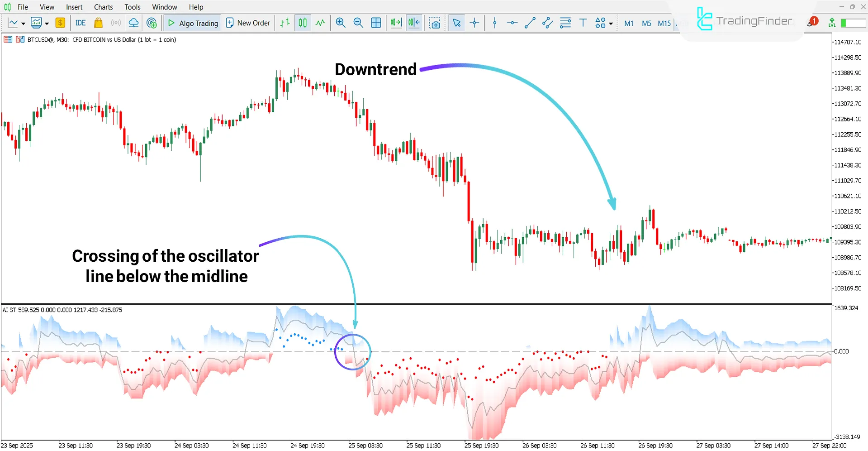868x451 pixels.
Task: Expand the graphical objects dropdown
Action: (x=612, y=23)
